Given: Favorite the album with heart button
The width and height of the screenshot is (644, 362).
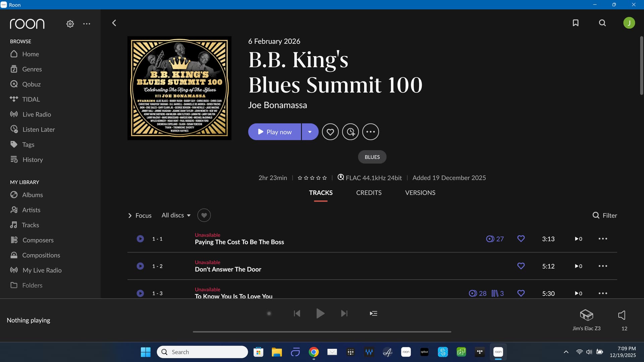Looking at the screenshot, I should pyautogui.click(x=330, y=132).
